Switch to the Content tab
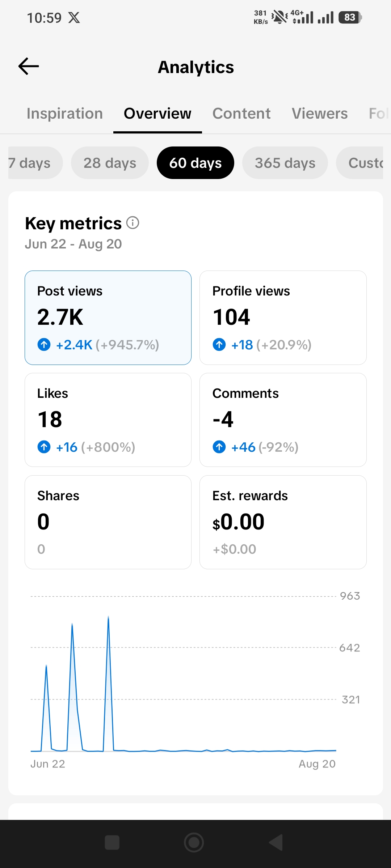This screenshot has height=868, width=391. [x=241, y=114]
